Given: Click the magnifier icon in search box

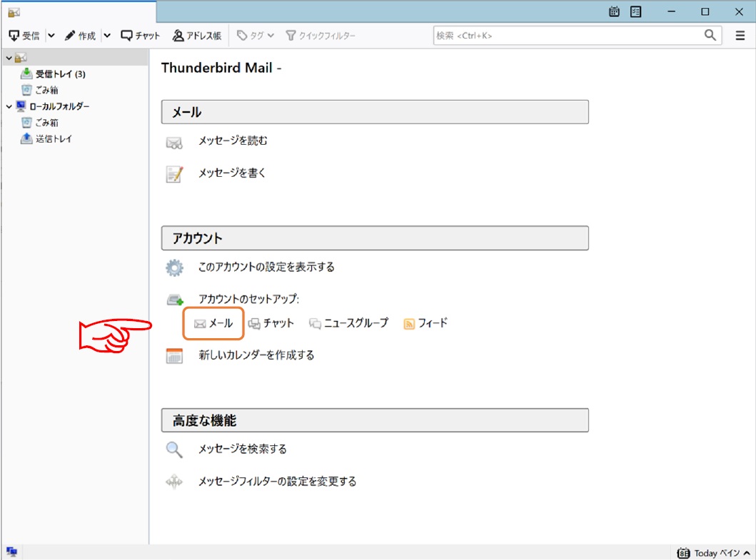Looking at the screenshot, I should pyautogui.click(x=710, y=35).
